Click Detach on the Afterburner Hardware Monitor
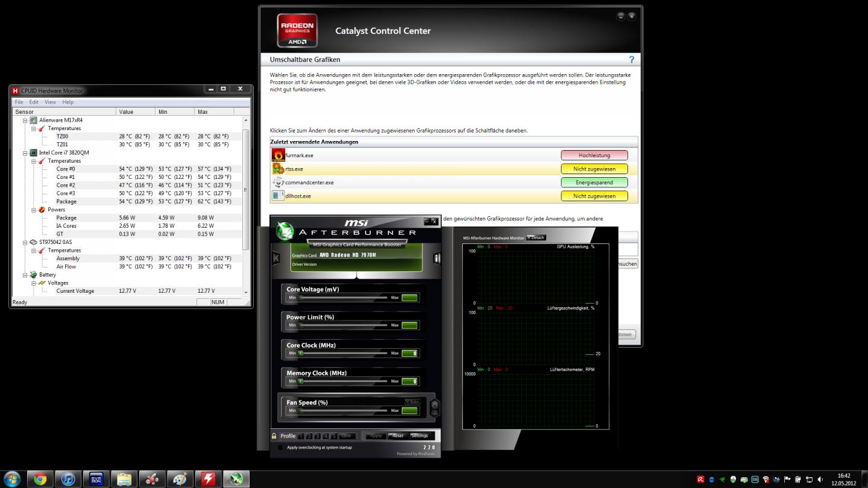 (x=536, y=238)
